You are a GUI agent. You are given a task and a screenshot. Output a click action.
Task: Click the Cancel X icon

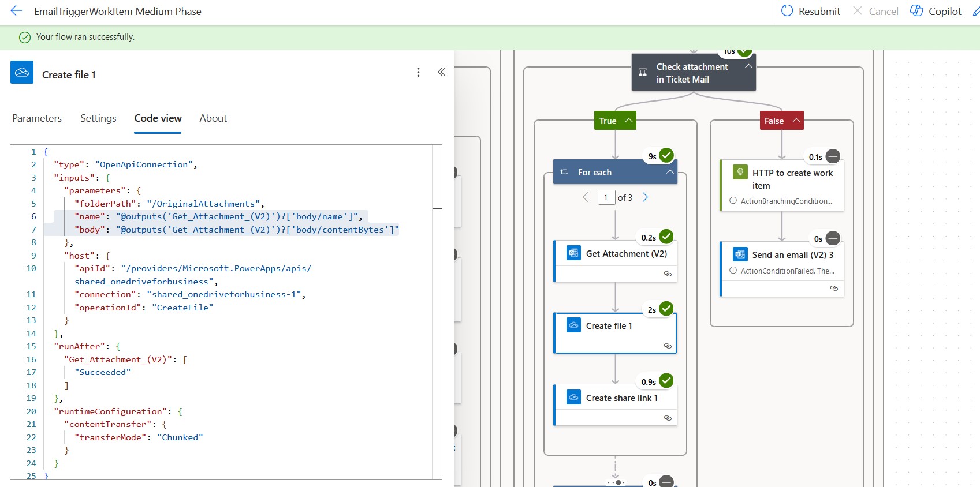858,11
